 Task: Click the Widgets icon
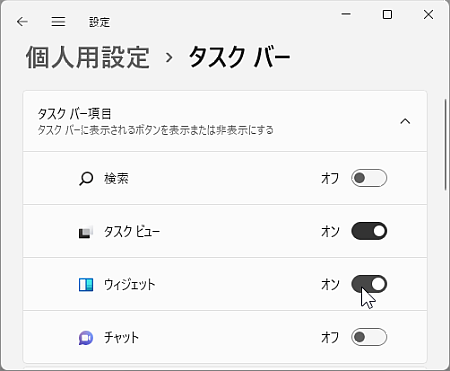(86, 285)
